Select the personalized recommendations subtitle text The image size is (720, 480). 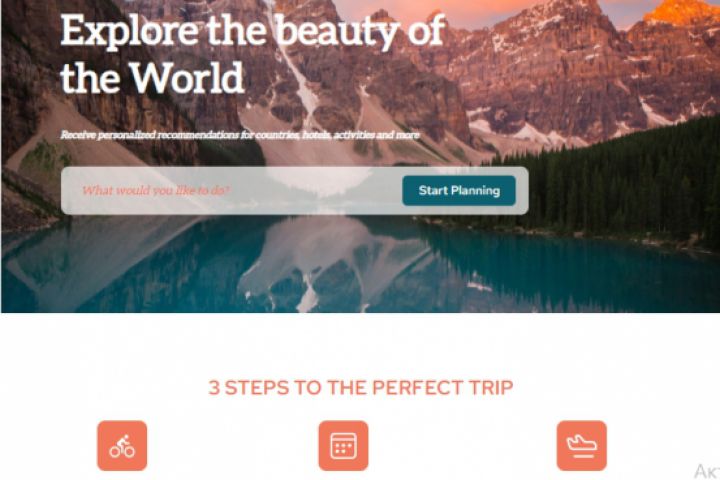coord(240,135)
